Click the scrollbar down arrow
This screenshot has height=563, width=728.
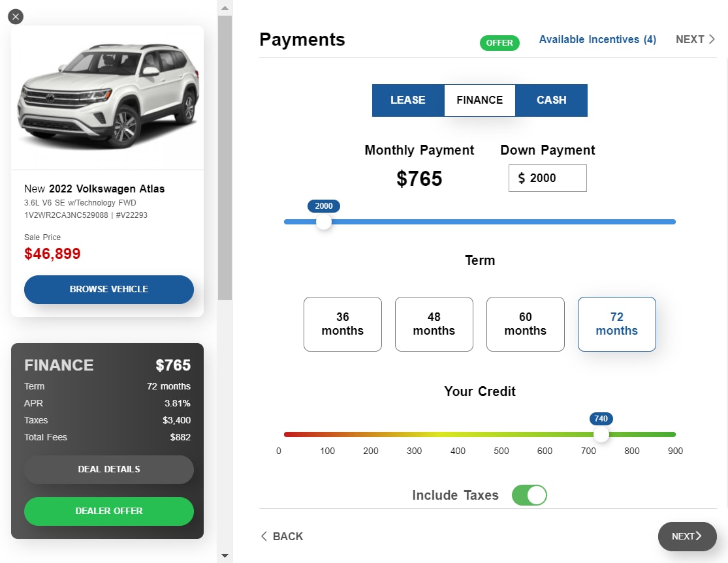pos(225,556)
